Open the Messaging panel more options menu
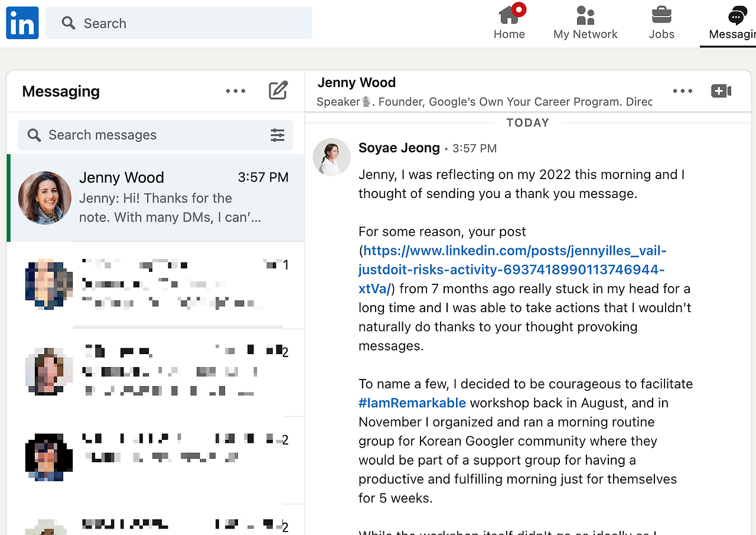Image resolution: width=756 pixels, height=535 pixels. tap(236, 91)
